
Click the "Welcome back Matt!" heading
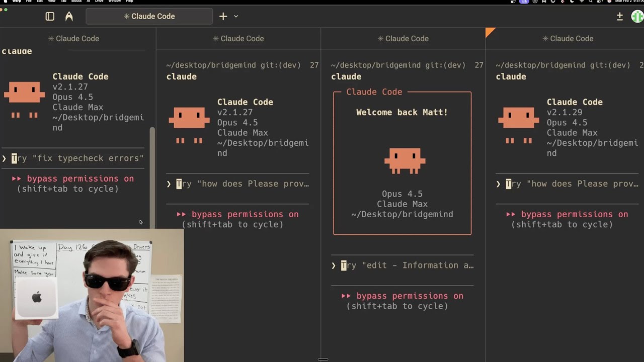[402, 112]
